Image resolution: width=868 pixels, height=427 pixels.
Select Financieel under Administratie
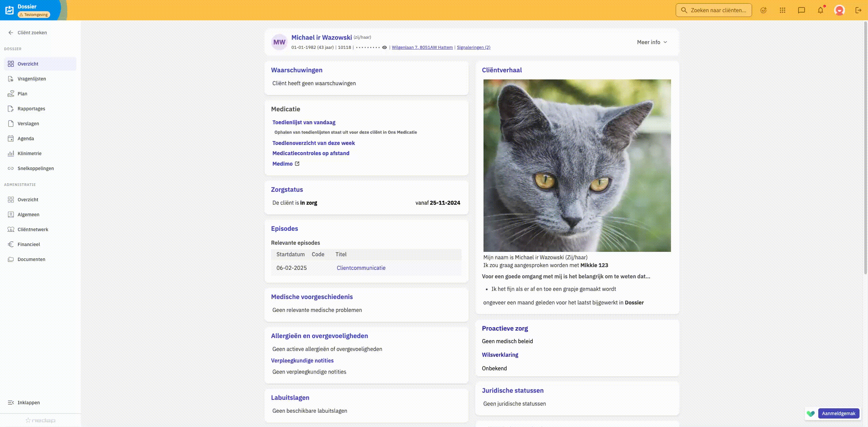click(x=28, y=244)
